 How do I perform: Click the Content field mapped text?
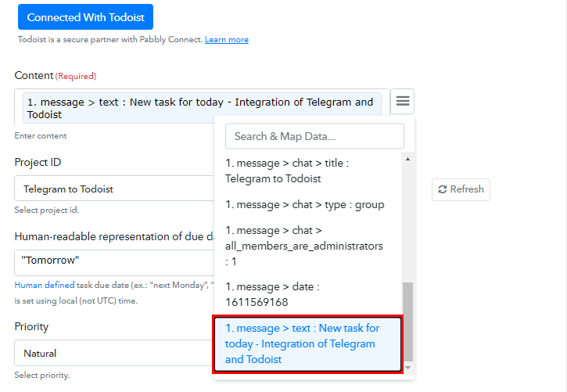202,108
